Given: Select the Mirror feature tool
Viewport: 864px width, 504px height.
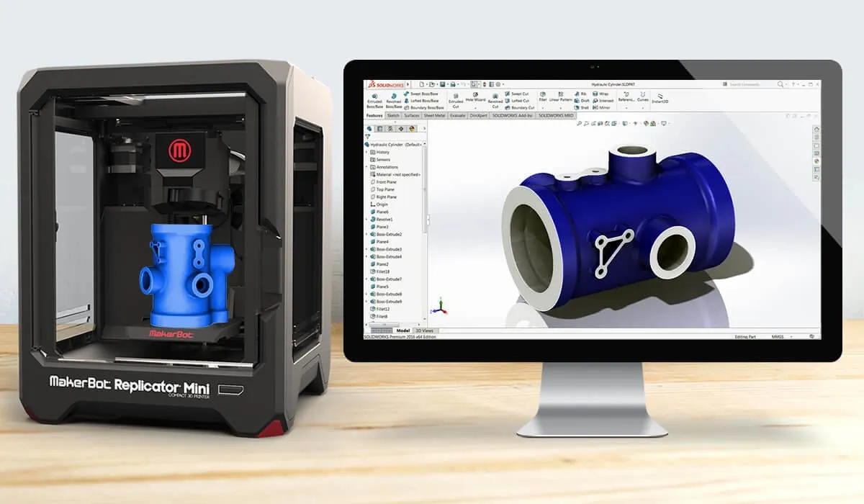Looking at the screenshot, I should pos(601,107).
